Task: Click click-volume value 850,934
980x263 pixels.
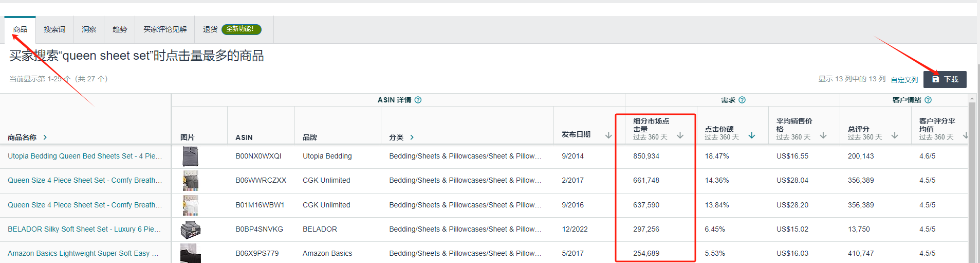Action: tap(646, 156)
